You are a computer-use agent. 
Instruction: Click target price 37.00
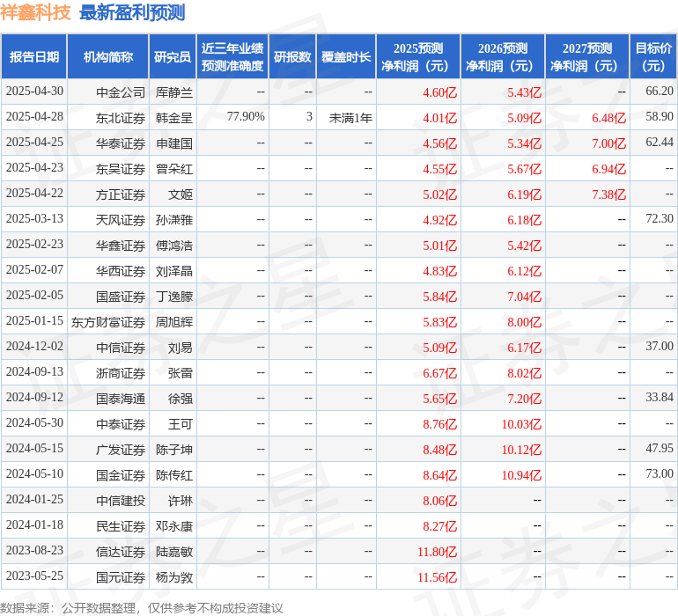click(660, 346)
